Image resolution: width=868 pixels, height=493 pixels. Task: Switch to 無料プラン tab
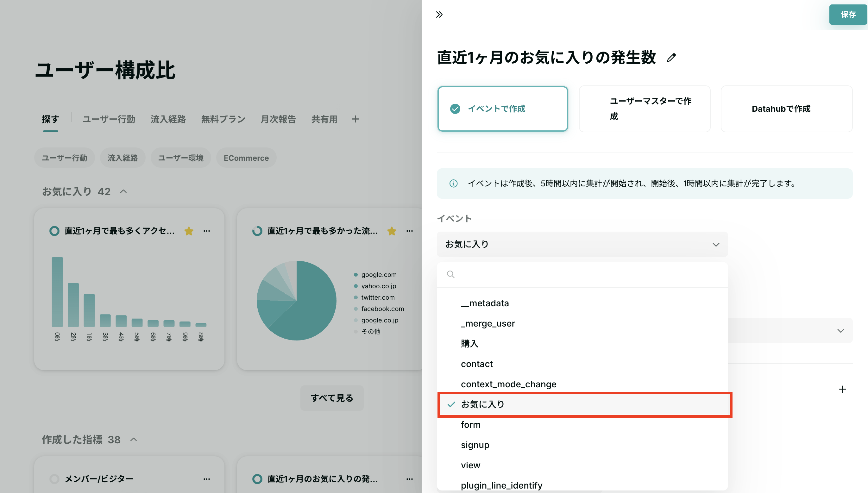tap(223, 119)
